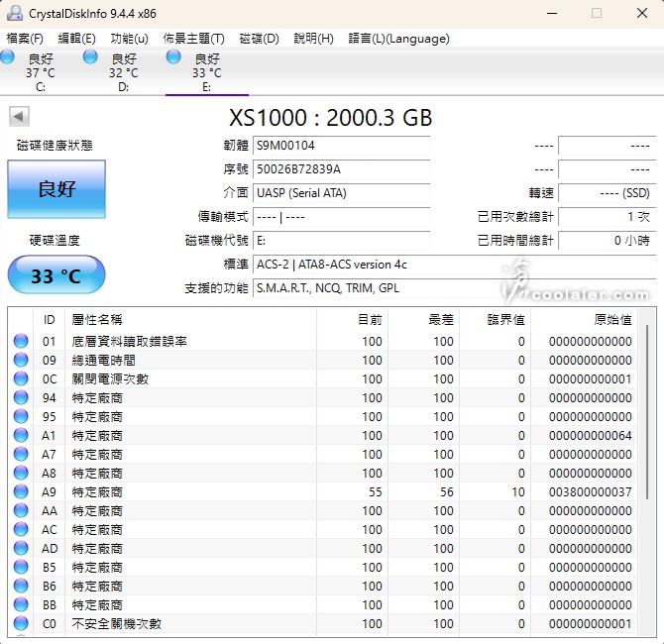Viewport: 664px width, 644px height.
Task: Select the 關閉電源次數 attribute row
Action: [323, 378]
